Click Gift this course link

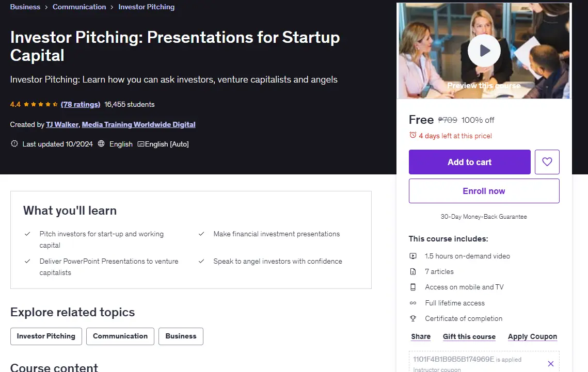(469, 336)
